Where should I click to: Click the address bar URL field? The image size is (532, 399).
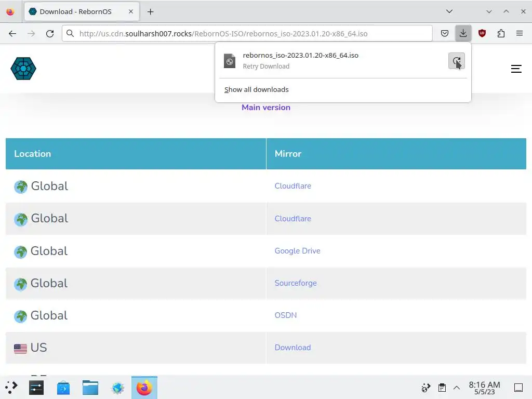(x=247, y=34)
